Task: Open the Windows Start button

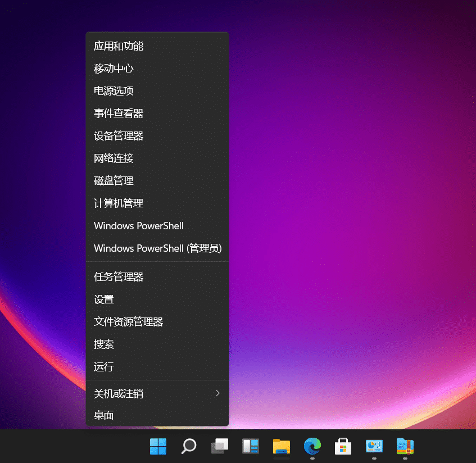Action: point(158,446)
